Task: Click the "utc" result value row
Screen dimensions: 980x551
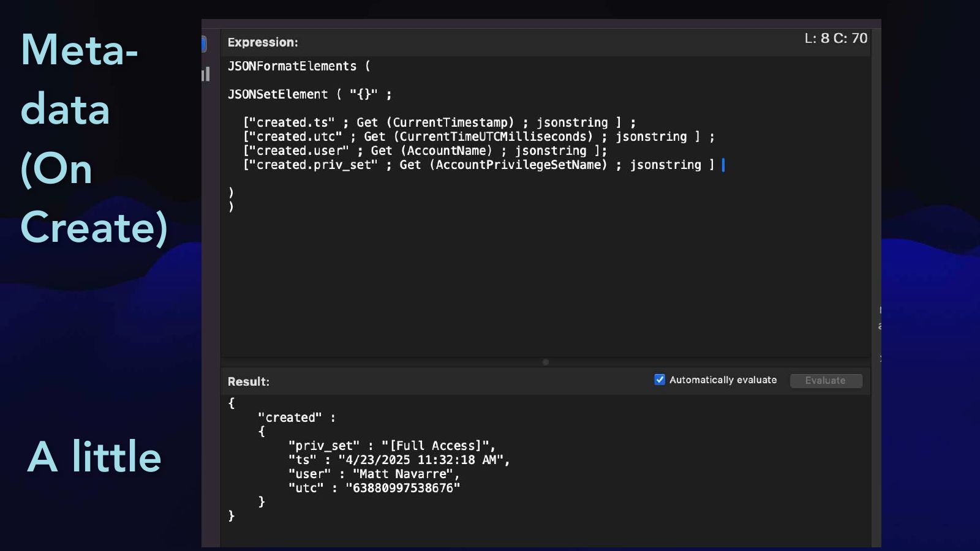Action: pyautogui.click(x=374, y=488)
